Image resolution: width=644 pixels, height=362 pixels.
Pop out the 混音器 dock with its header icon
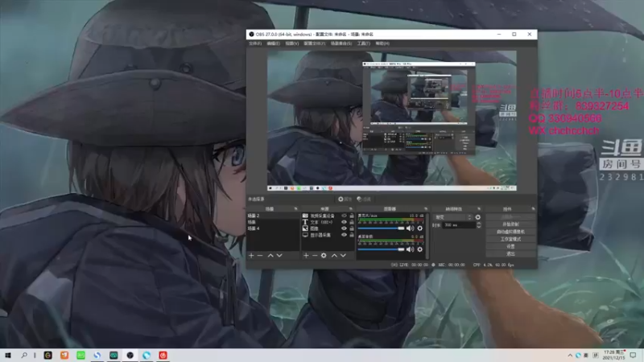(x=426, y=209)
